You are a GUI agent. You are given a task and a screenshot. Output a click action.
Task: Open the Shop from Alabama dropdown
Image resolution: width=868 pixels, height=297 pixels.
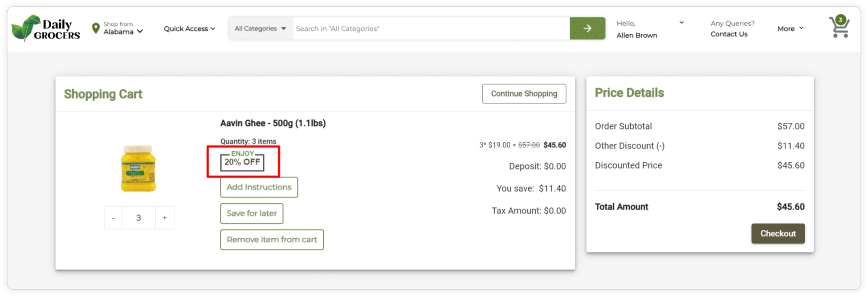pos(123,28)
